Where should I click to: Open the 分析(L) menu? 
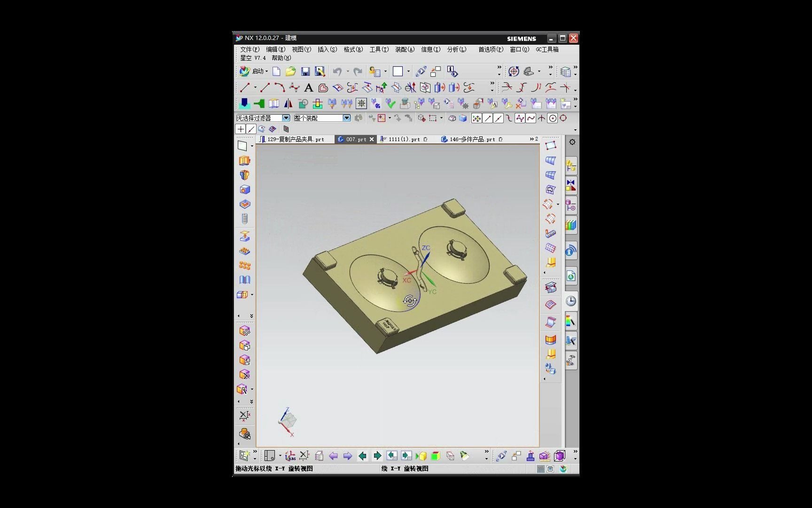(456, 49)
